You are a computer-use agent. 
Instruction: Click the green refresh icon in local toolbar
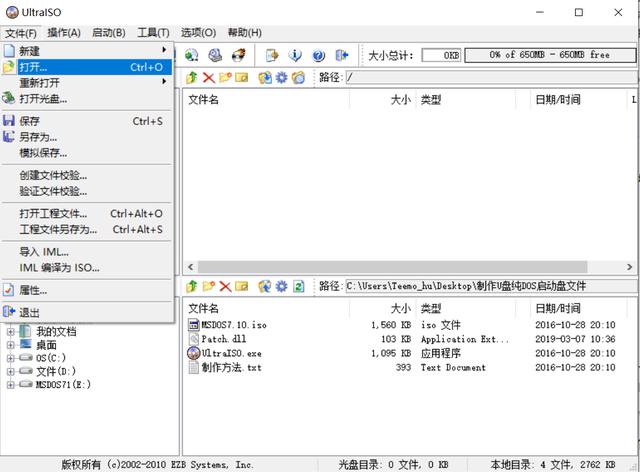coord(299,286)
